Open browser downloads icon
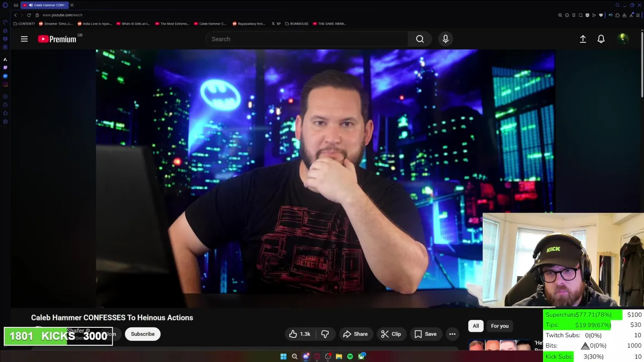 (x=631, y=15)
